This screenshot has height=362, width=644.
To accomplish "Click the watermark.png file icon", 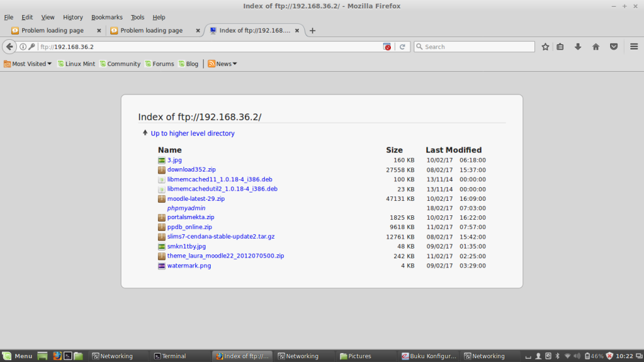I will (161, 266).
